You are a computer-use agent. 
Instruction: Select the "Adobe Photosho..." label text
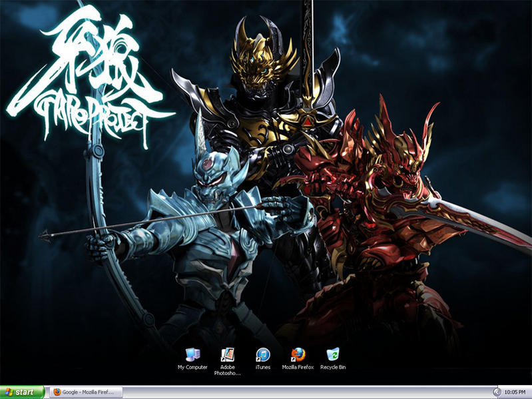227,370
